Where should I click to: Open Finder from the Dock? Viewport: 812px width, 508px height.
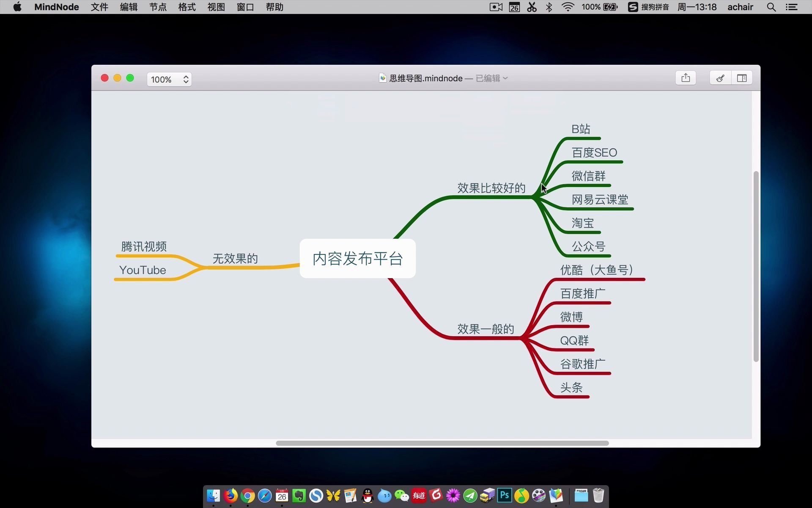[x=214, y=495]
